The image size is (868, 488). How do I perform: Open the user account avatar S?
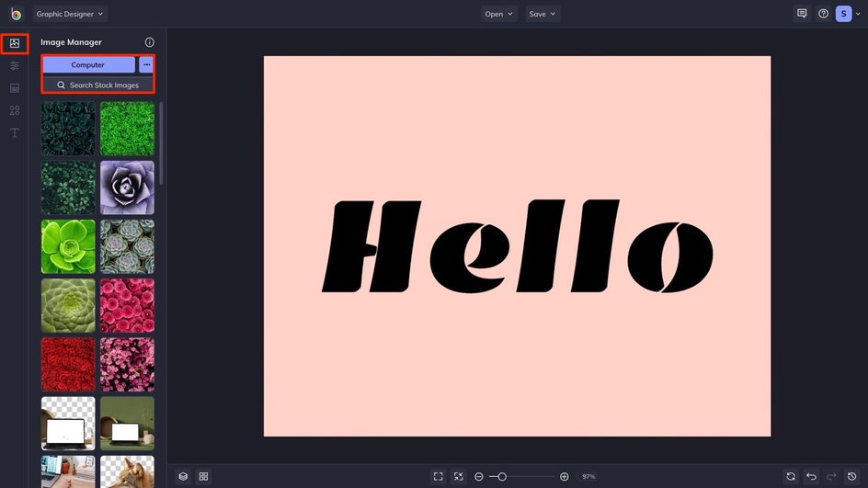(844, 14)
